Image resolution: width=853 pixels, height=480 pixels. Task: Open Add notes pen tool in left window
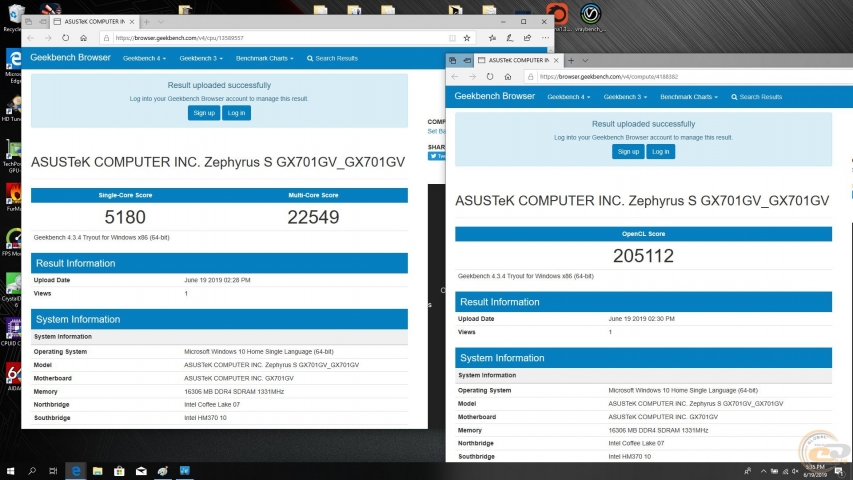pyautogui.click(x=510, y=38)
